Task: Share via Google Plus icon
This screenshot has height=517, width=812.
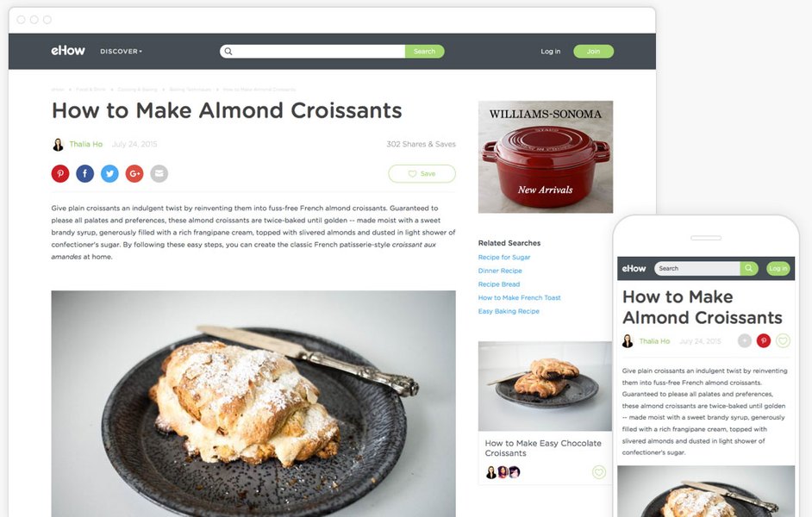Action: pos(134,173)
